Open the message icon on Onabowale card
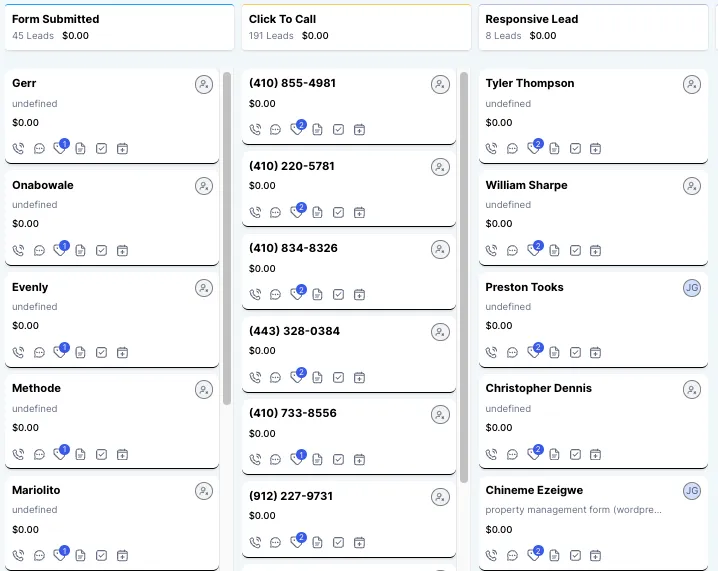Viewport: 718px width, 571px height. click(x=39, y=250)
